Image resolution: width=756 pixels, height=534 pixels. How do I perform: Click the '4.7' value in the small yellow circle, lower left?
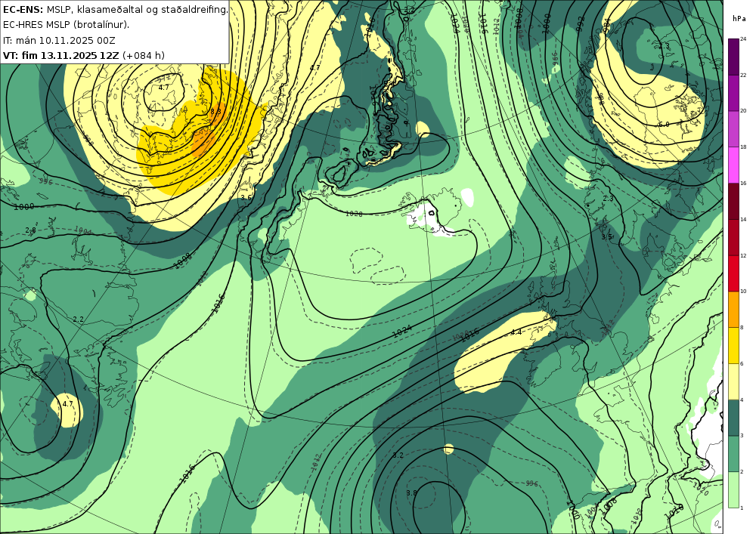[67, 403]
